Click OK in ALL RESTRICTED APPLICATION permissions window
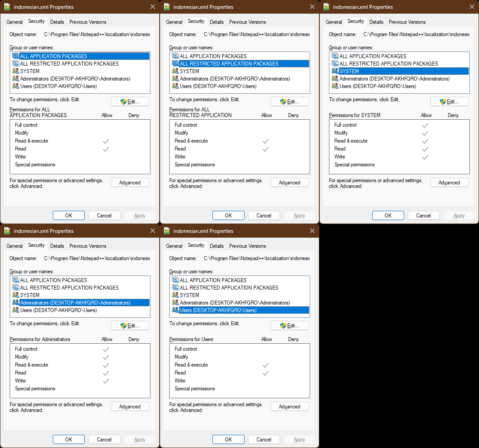This screenshot has height=448, width=479. point(228,216)
